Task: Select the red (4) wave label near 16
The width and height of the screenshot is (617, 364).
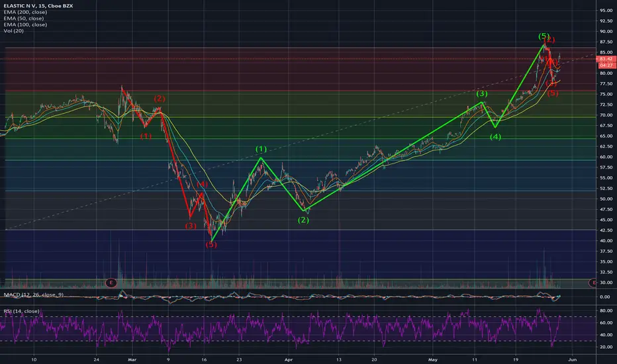Action: point(202,184)
